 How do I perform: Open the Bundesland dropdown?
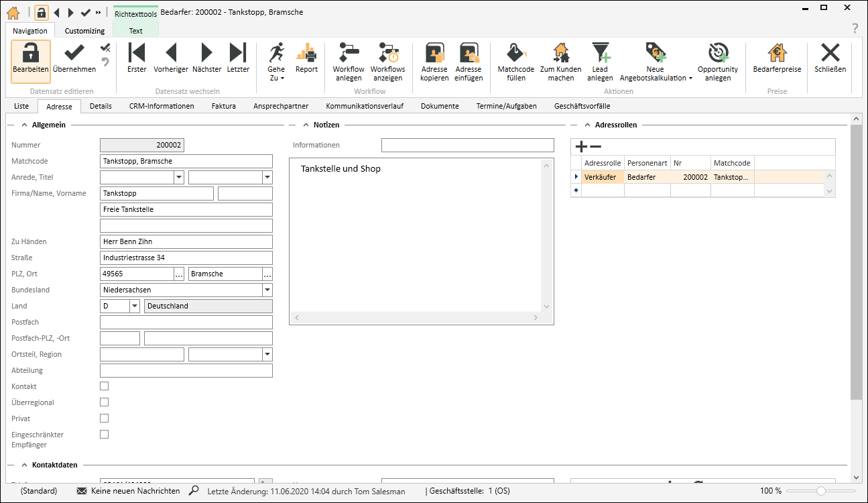pos(267,290)
